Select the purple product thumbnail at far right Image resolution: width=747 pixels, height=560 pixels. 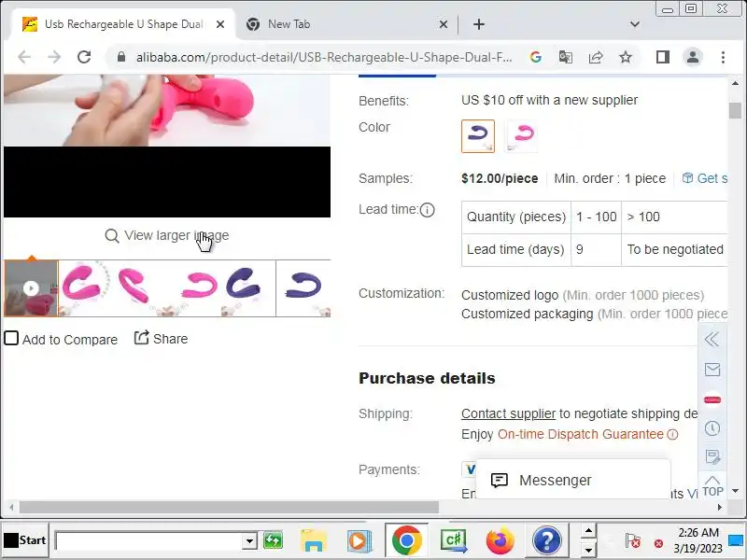303,288
